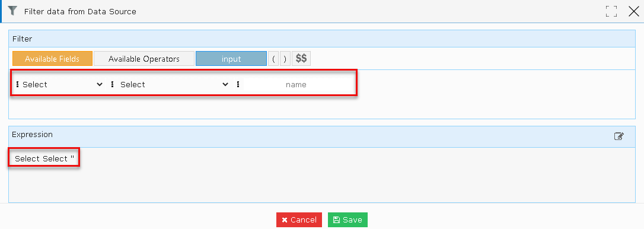Add an input element to filter
The image size is (644, 229).
point(231,58)
